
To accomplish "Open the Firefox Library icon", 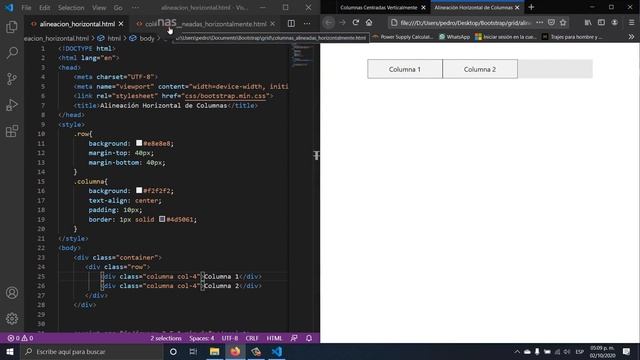I will pyautogui.click(x=588, y=23).
